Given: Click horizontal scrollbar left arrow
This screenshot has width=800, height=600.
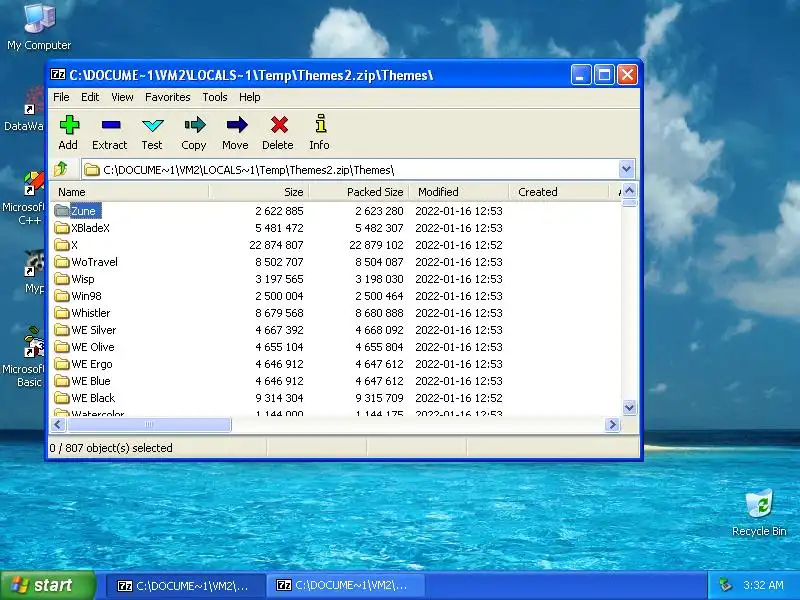Looking at the screenshot, I should click(58, 424).
